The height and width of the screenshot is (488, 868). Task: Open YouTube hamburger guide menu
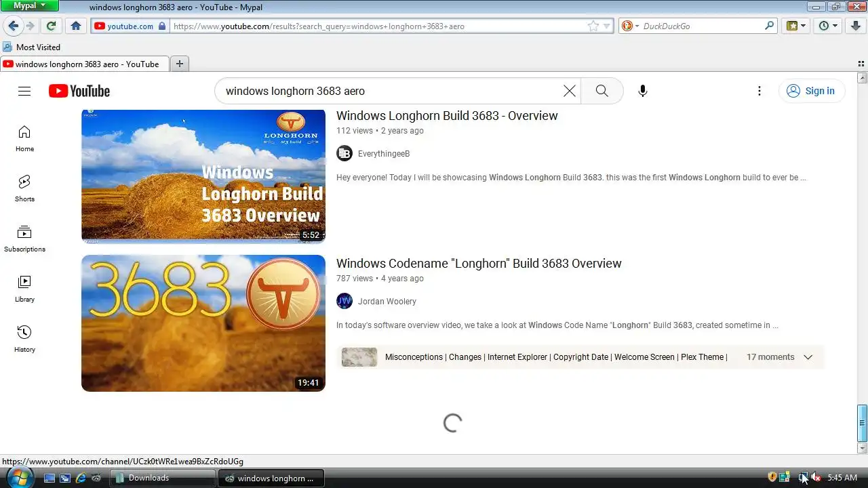[x=24, y=91]
